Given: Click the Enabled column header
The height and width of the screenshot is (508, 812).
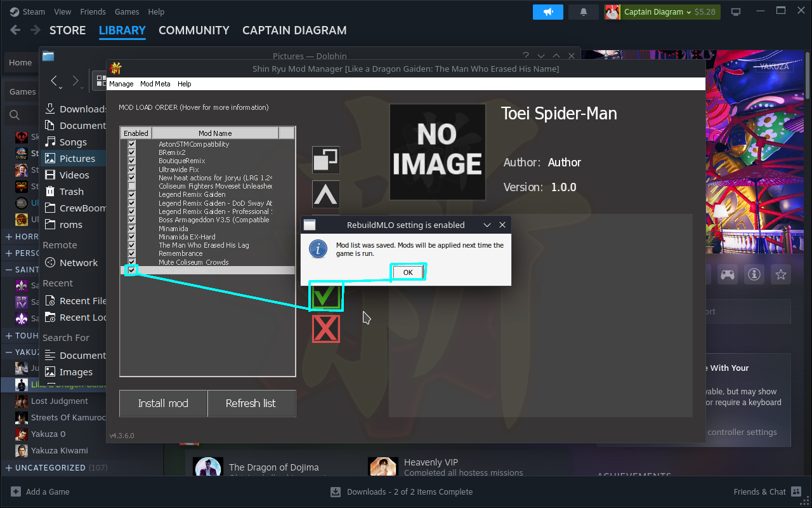Looking at the screenshot, I should click(136, 133).
